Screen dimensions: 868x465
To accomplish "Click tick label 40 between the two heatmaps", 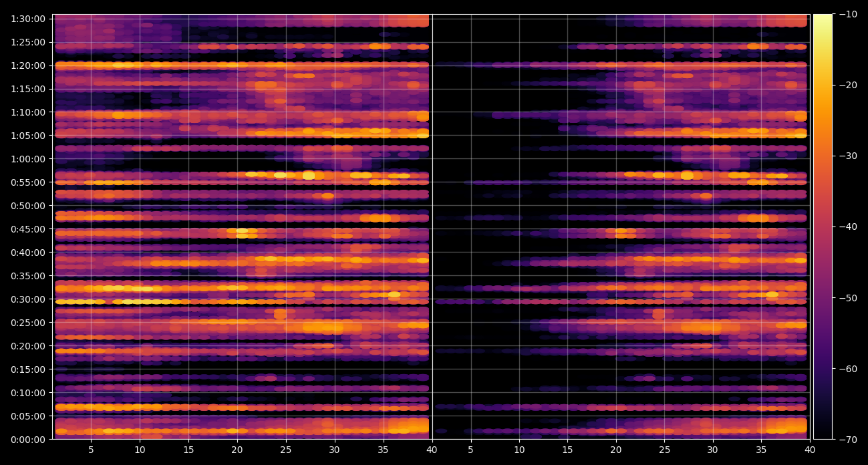I will click(x=432, y=450).
